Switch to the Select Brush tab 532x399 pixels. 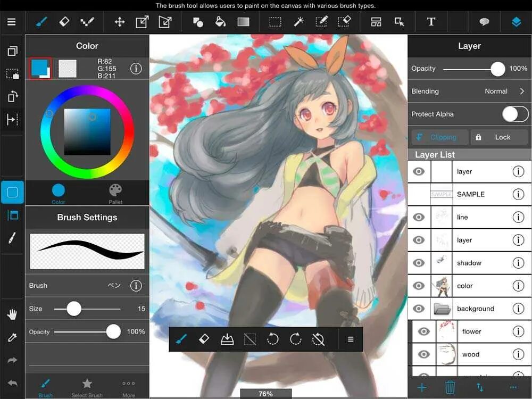point(87,388)
